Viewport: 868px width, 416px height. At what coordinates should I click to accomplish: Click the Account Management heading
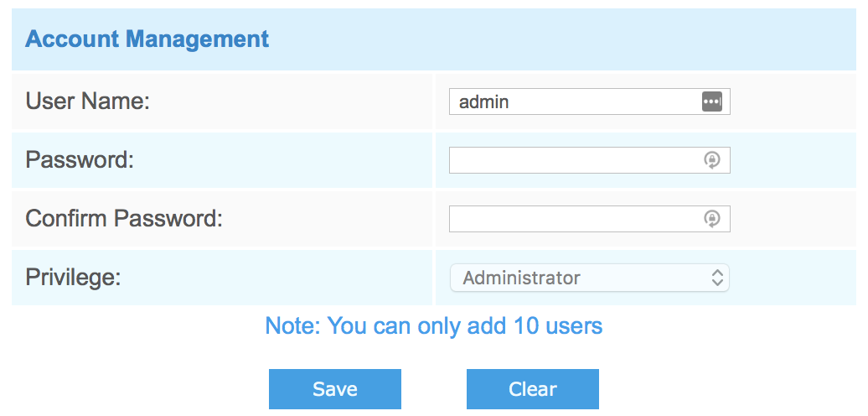tap(147, 39)
